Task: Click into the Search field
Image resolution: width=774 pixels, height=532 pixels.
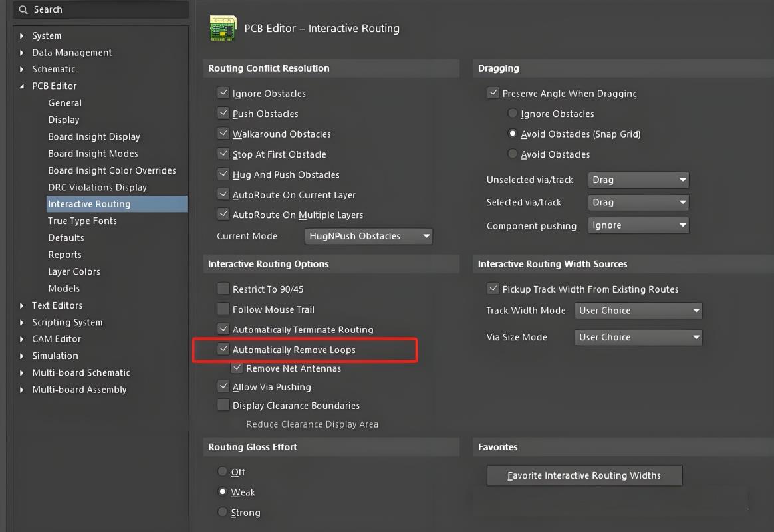Action: [106, 10]
